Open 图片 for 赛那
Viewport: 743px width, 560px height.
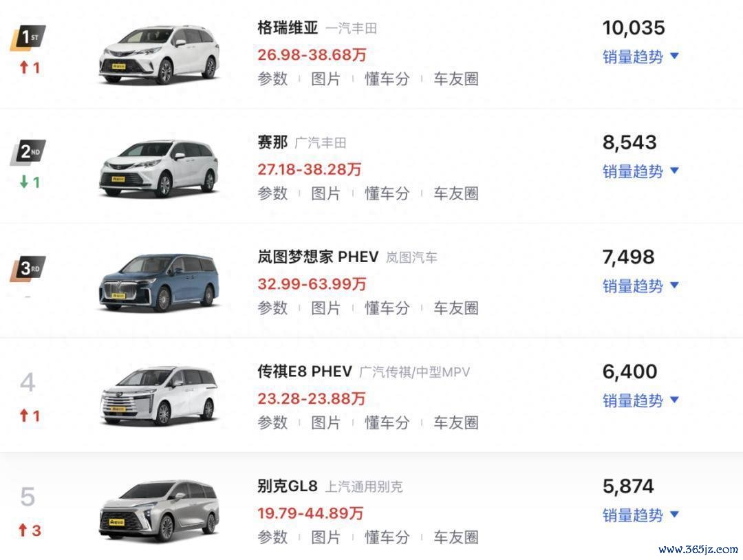(325, 193)
